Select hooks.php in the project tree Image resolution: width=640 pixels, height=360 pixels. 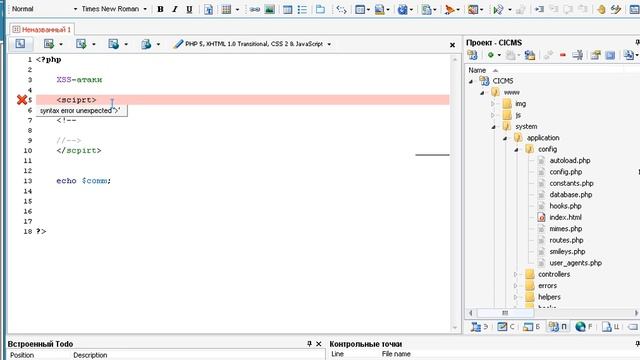(565, 206)
